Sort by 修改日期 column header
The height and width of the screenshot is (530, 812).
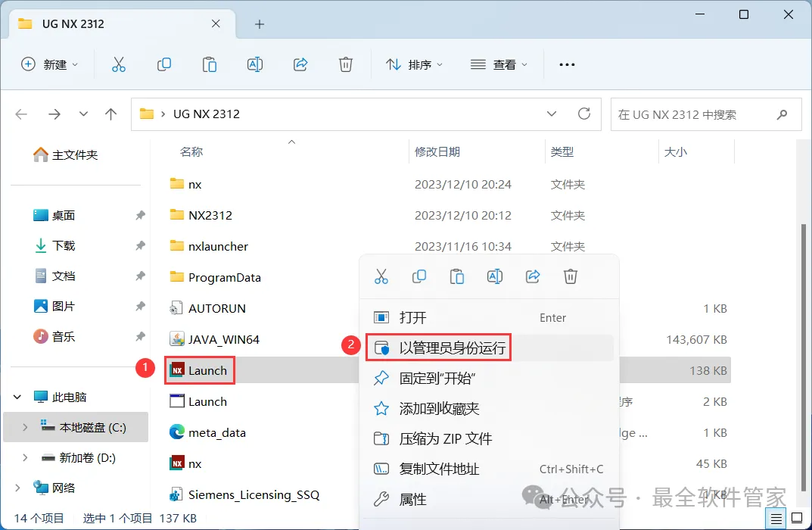coord(437,151)
